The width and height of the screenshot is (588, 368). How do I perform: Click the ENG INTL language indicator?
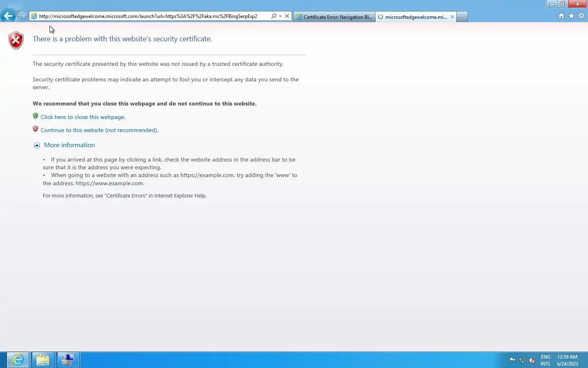click(x=546, y=360)
